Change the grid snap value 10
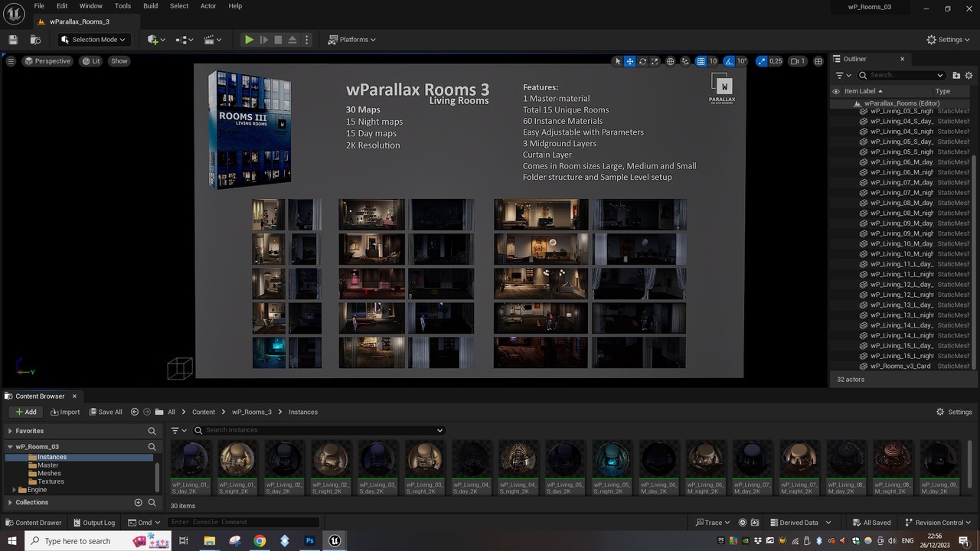 point(713,61)
